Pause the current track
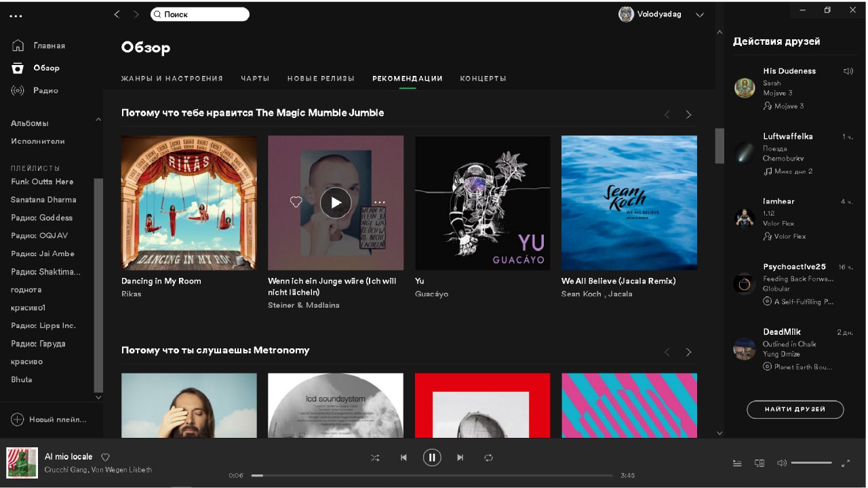 pos(432,457)
